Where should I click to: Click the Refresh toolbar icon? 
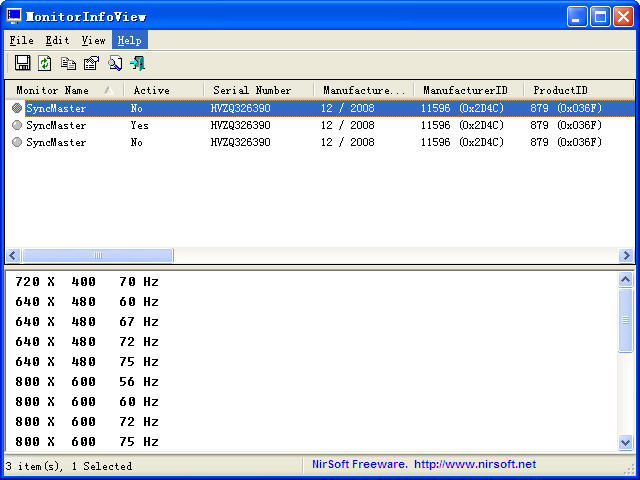[x=45, y=63]
